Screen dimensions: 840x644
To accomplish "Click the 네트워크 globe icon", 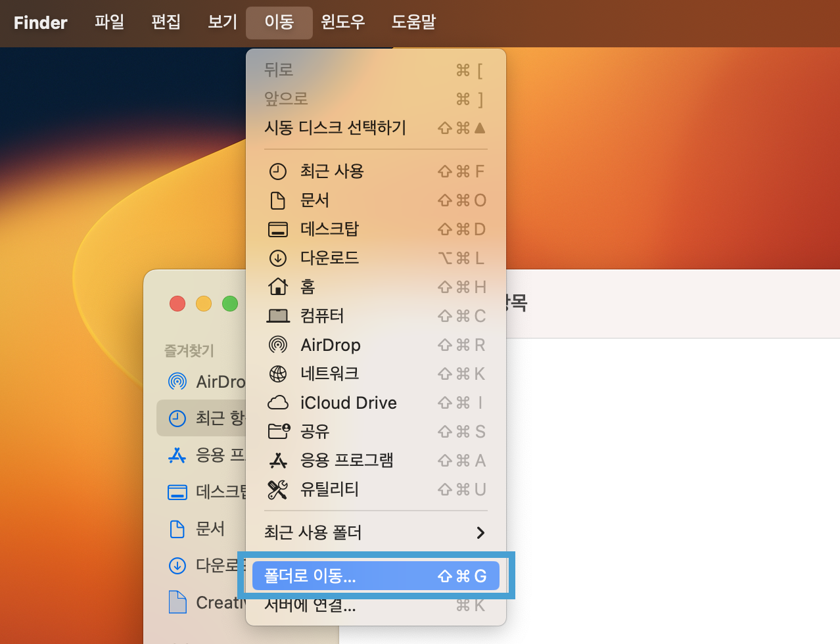I will (x=278, y=374).
